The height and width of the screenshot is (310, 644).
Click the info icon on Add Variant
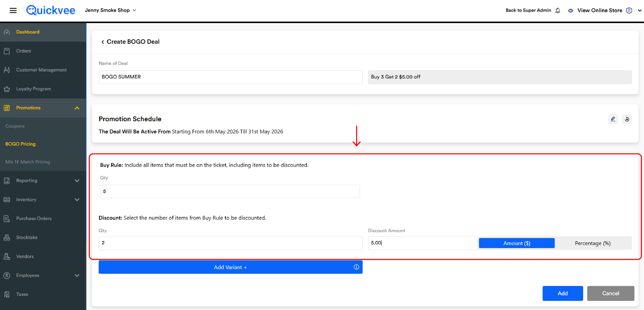coord(356,267)
